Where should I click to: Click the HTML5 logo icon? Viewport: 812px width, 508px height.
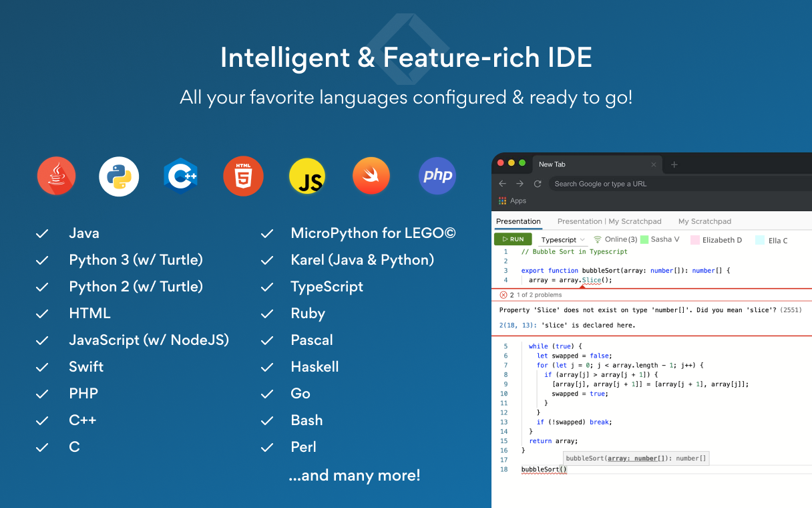click(x=243, y=176)
